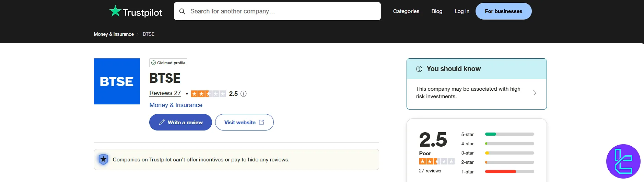This screenshot has height=182, width=644.
Task: Filter reviews by 4-star bar
Action: [x=510, y=144]
